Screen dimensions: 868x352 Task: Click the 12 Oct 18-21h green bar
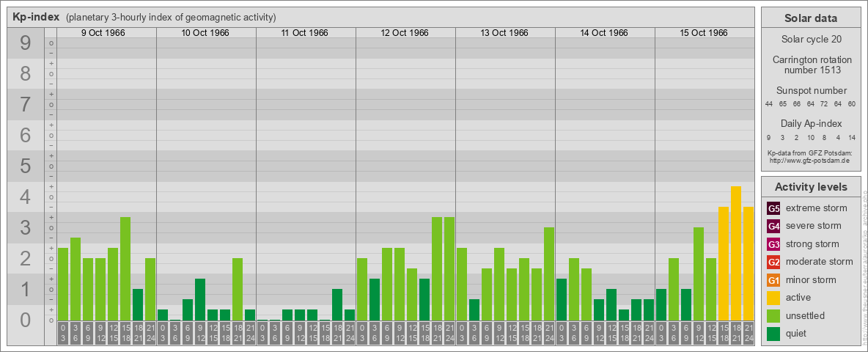click(437, 269)
